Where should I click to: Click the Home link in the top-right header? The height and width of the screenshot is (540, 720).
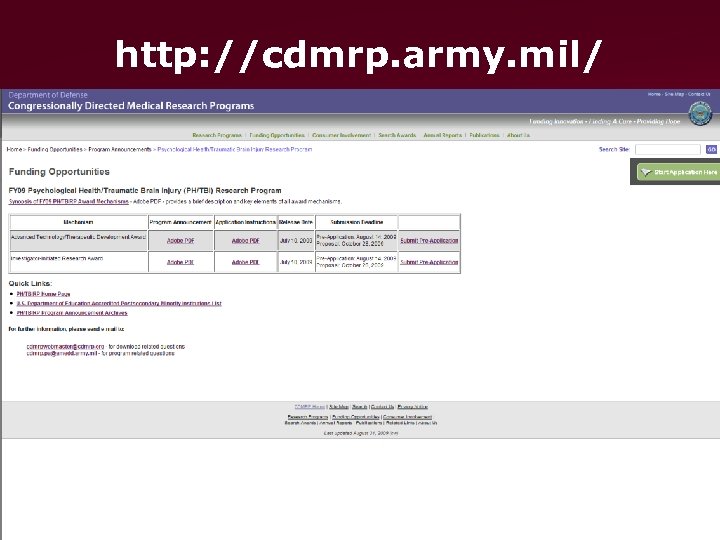tap(654, 94)
